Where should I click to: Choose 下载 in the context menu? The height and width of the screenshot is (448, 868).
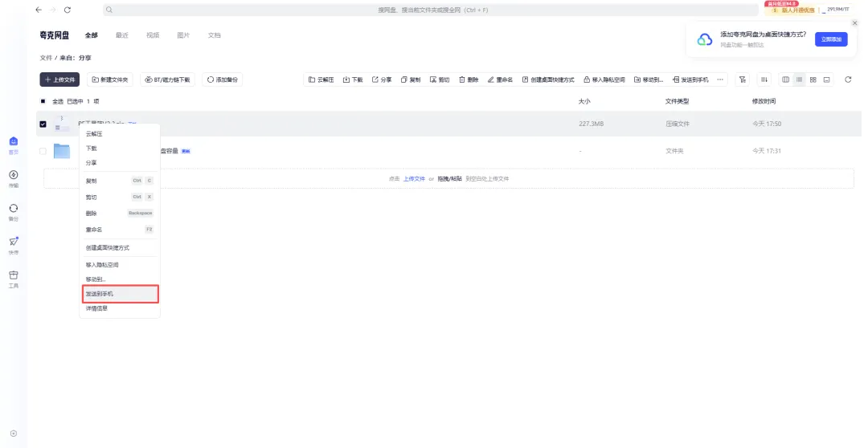[x=120, y=149]
